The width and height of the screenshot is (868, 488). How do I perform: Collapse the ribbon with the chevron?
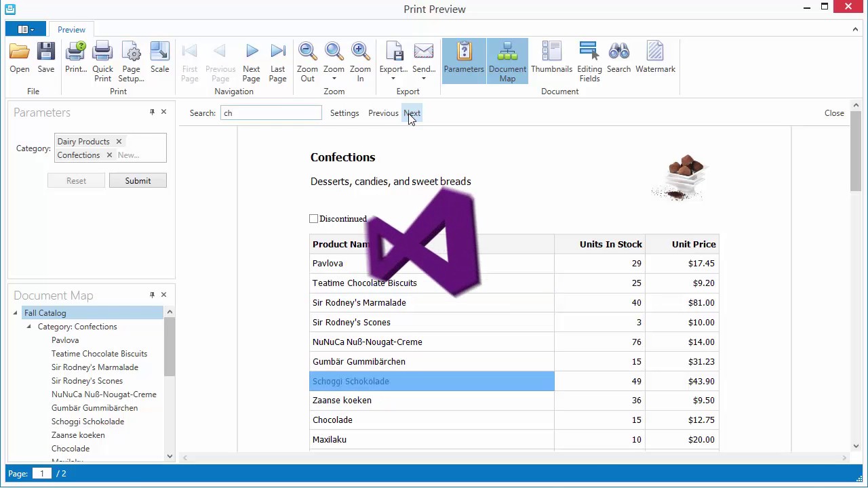[855, 29]
